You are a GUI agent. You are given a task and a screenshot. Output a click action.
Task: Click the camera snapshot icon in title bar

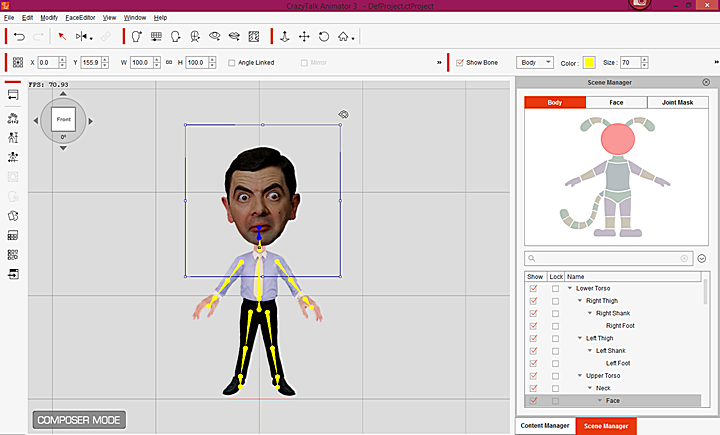coord(640,4)
